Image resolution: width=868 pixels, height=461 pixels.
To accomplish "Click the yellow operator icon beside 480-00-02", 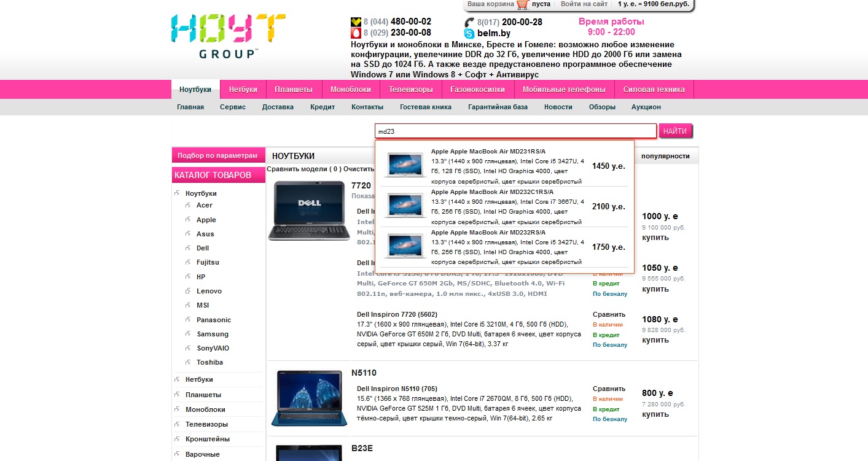I will [356, 22].
